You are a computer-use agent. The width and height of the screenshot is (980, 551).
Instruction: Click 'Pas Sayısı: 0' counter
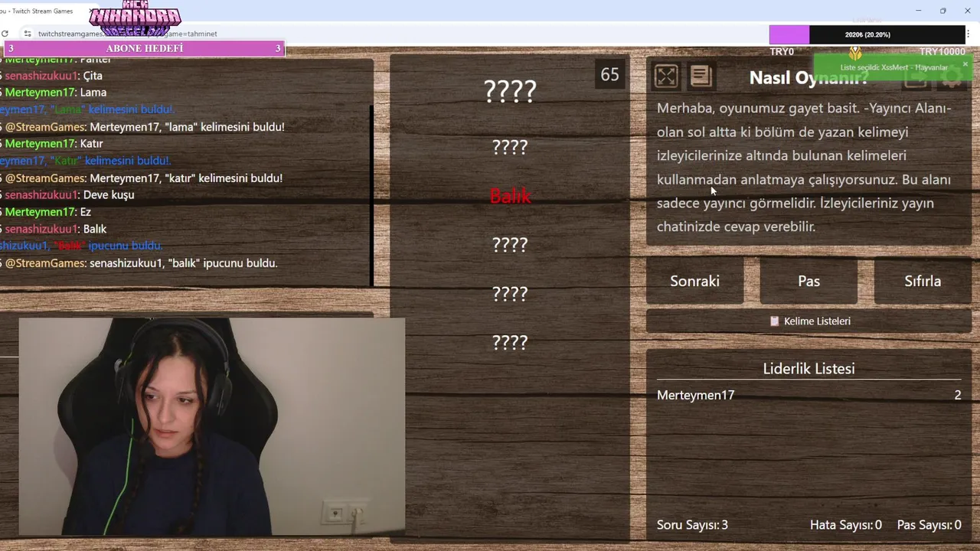929,525
